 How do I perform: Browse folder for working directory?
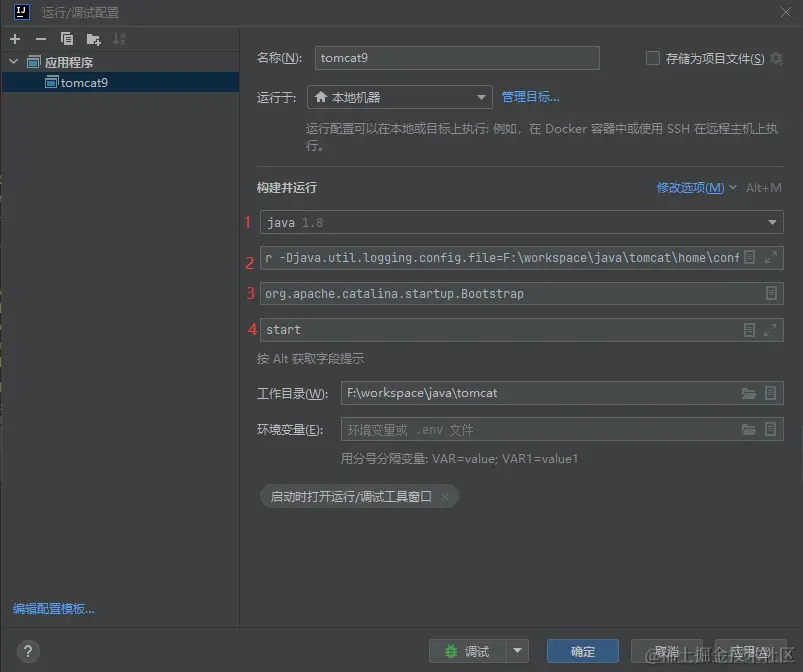pos(749,393)
